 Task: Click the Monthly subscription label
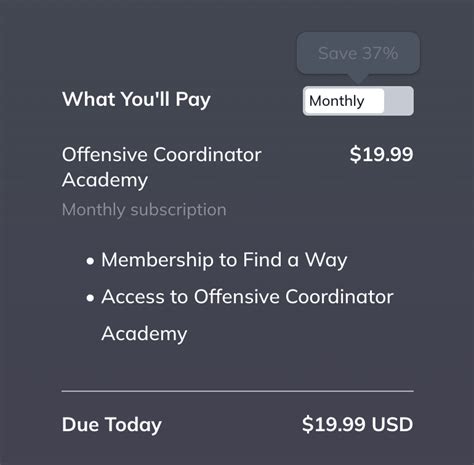144,210
